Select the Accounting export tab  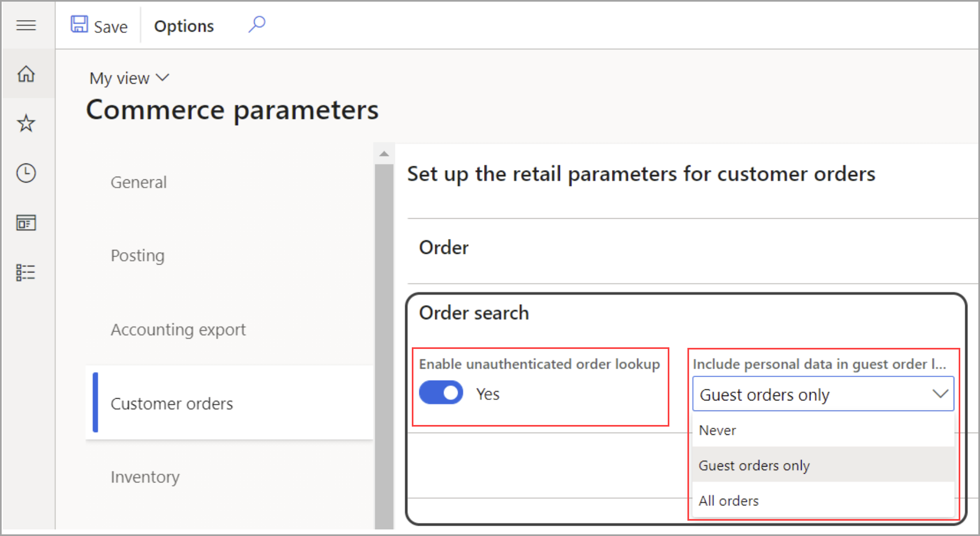(178, 329)
